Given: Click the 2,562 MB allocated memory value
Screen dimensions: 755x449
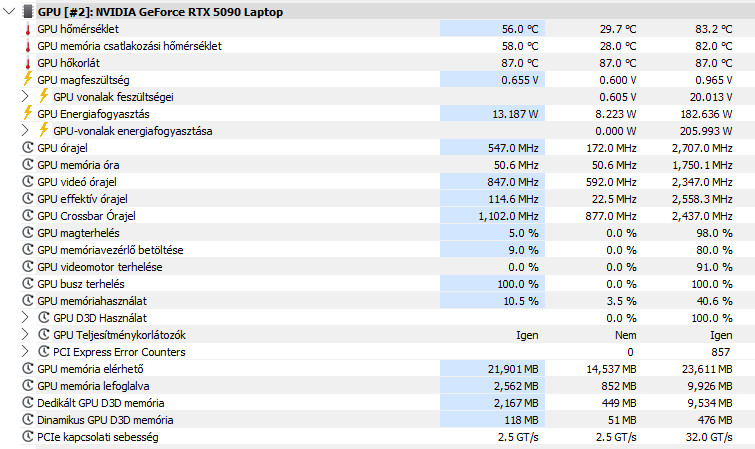Looking at the screenshot, I should click(x=516, y=386).
